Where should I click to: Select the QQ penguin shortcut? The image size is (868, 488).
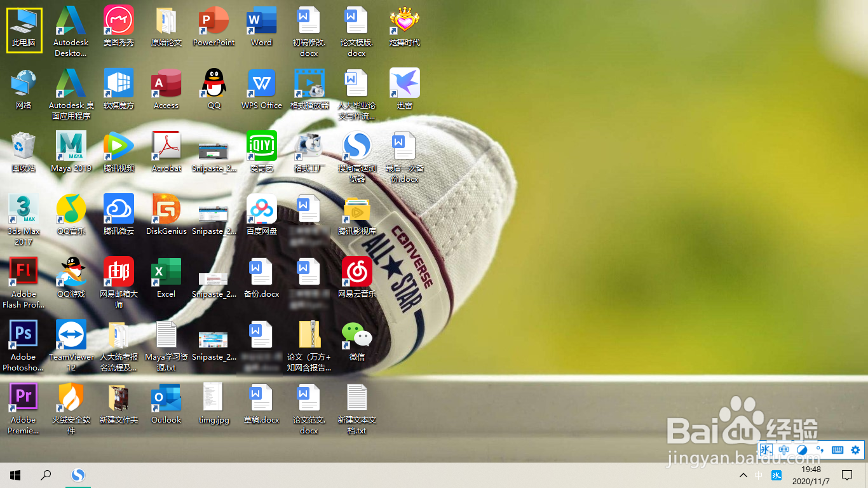[x=214, y=90]
